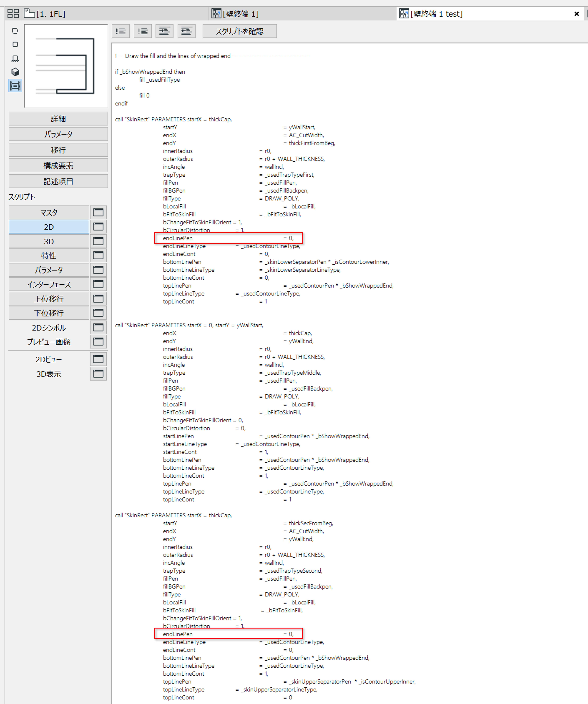Open scripts パラメータ row's separate window icon
Viewport: 588px width, 704px height.
[98, 270]
